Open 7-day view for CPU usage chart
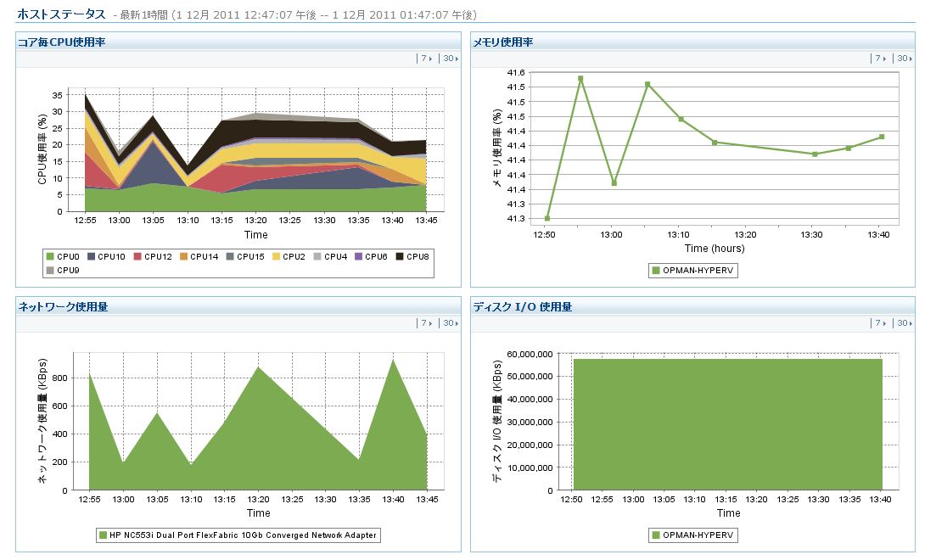 coord(426,59)
